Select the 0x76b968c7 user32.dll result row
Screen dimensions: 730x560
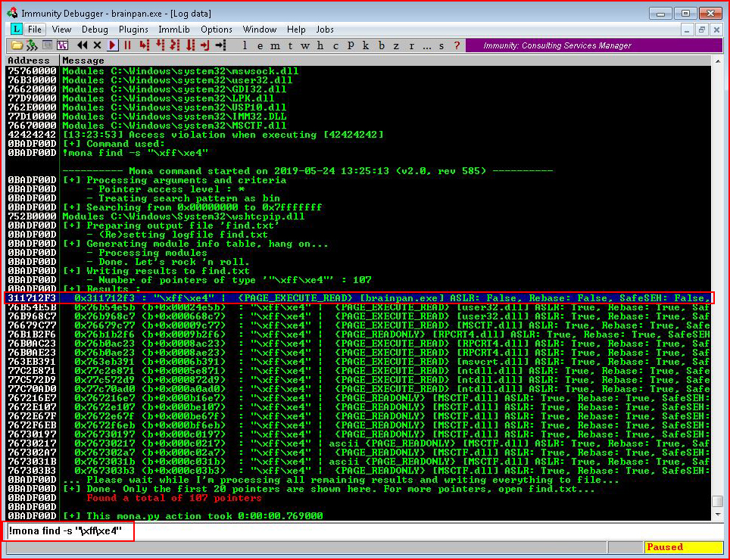(358, 316)
